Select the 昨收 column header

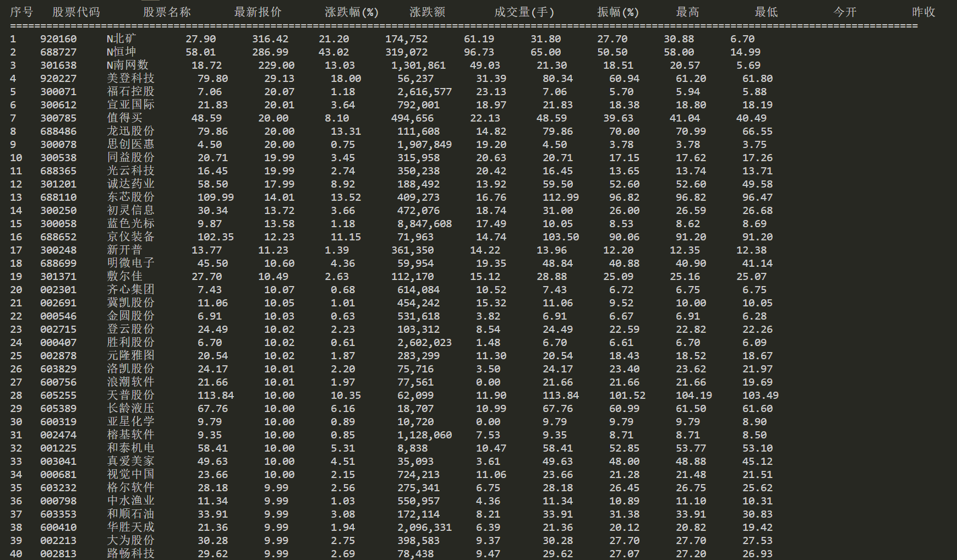(923, 12)
